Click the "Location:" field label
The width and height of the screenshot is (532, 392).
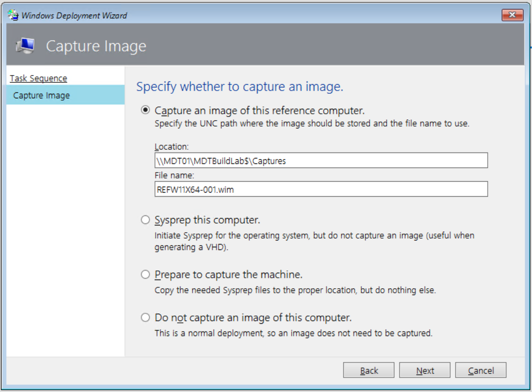pos(172,147)
